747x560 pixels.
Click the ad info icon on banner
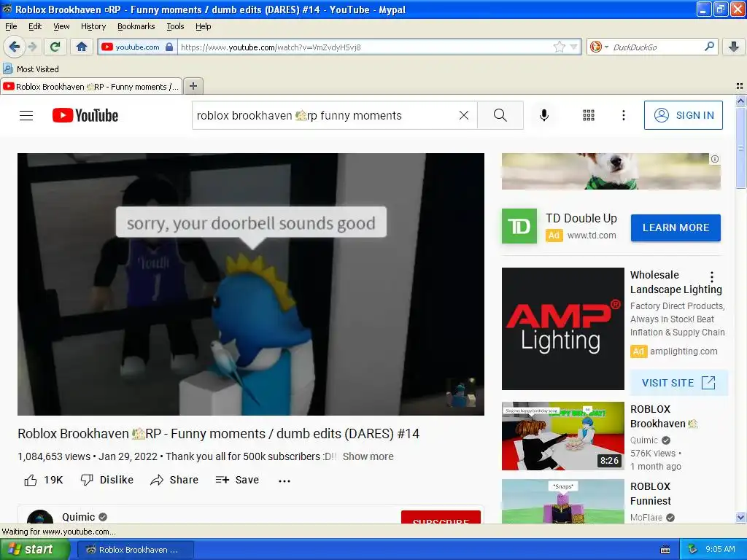click(x=715, y=159)
